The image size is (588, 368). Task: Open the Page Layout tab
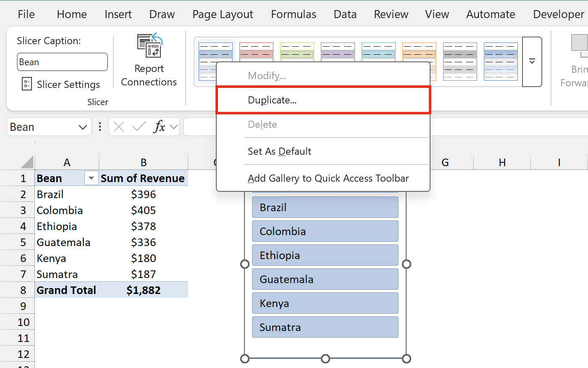[223, 14]
